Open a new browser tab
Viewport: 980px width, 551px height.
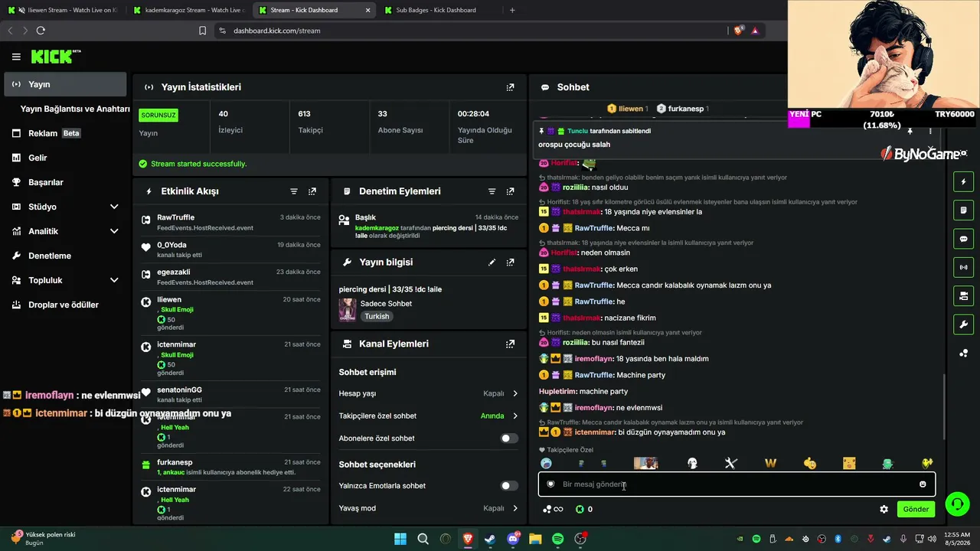point(512,10)
